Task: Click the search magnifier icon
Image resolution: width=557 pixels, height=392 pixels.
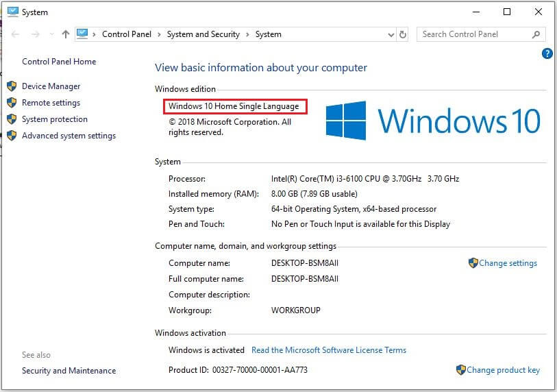Action: (x=536, y=34)
